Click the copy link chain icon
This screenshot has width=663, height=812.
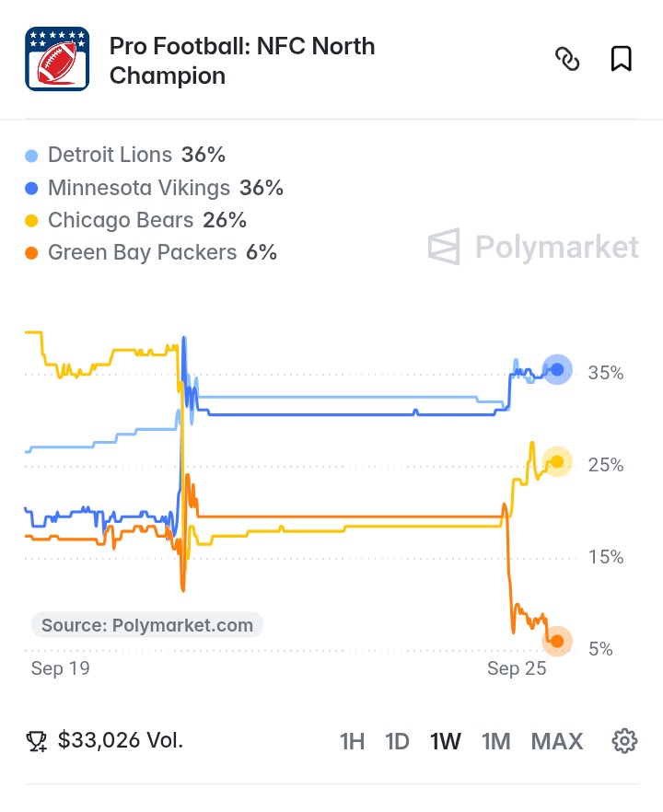567,59
